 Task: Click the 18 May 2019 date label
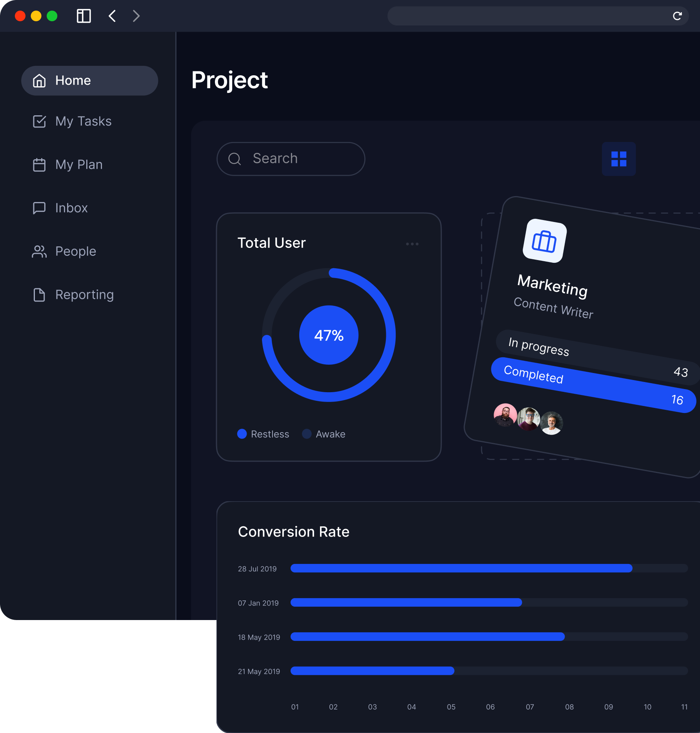coord(259,637)
